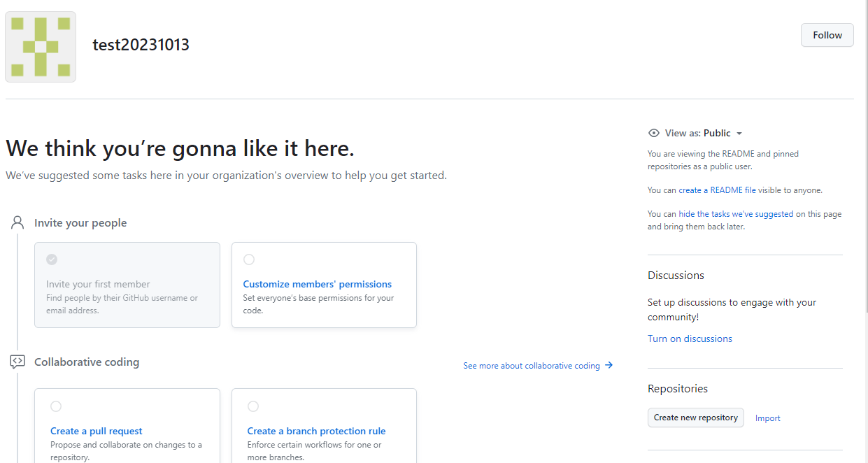The height and width of the screenshot is (463, 868).
Task: Click the Discussions sidebar heading
Action: [x=676, y=276]
